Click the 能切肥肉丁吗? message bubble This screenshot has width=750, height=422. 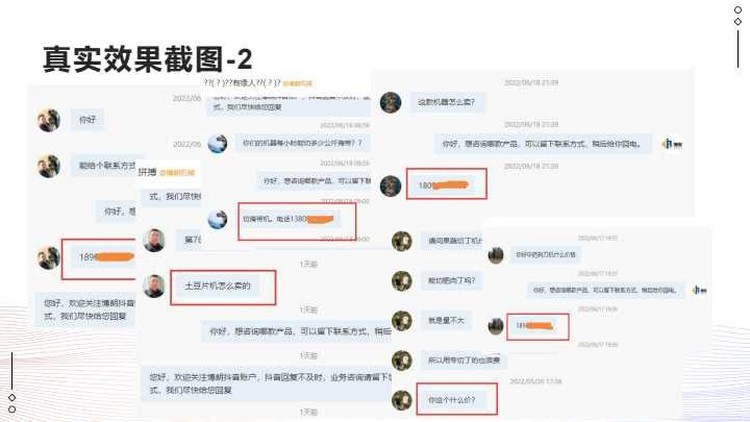click(x=452, y=280)
